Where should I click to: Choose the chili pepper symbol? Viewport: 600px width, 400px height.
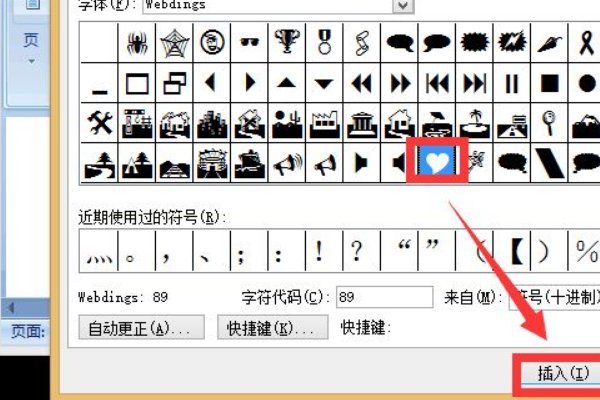(x=549, y=42)
